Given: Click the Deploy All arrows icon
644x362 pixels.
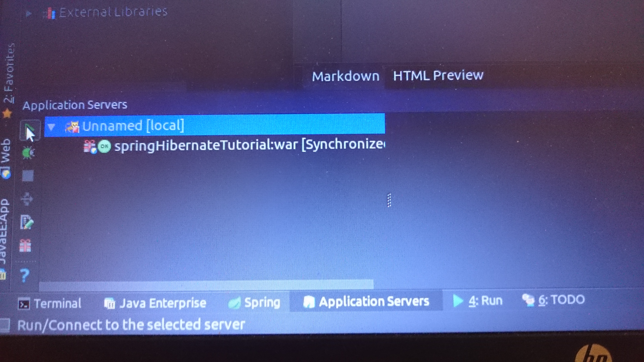Looking at the screenshot, I should pyautogui.click(x=26, y=199).
